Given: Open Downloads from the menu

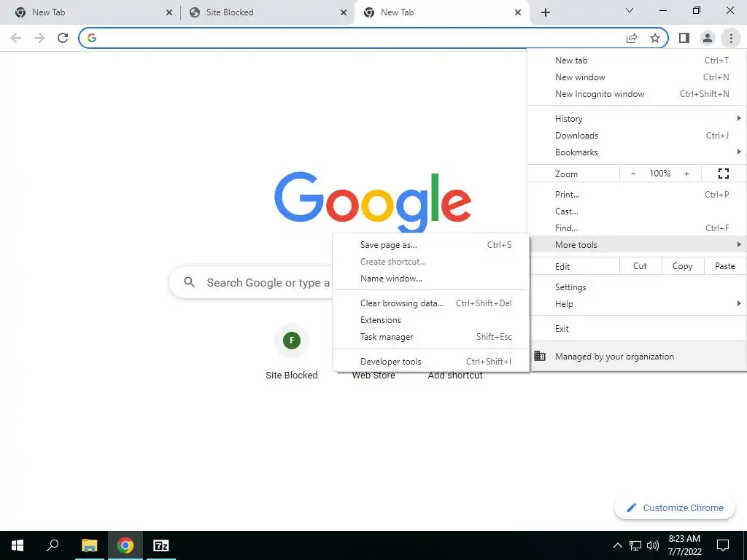Looking at the screenshot, I should [637, 135].
